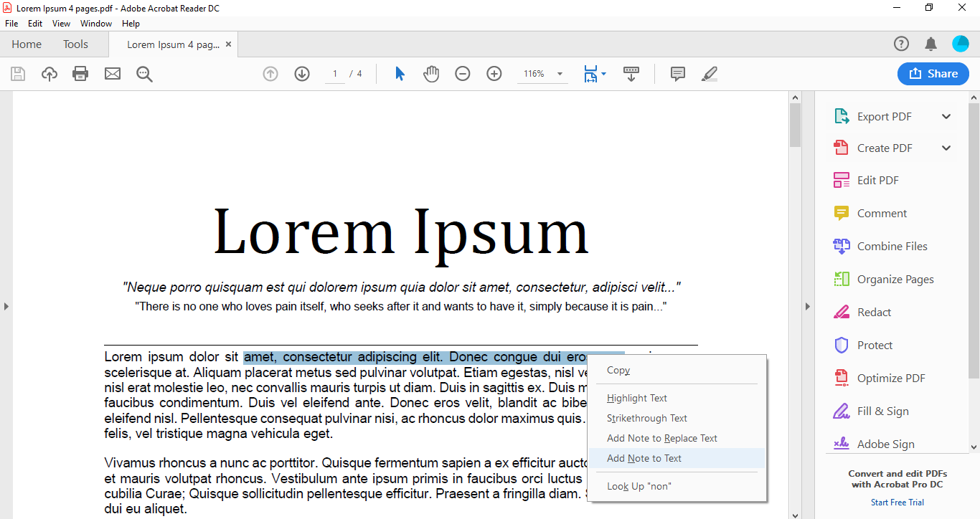Zoom out with minus icon
980x519 pixels.
pos(463,74)
